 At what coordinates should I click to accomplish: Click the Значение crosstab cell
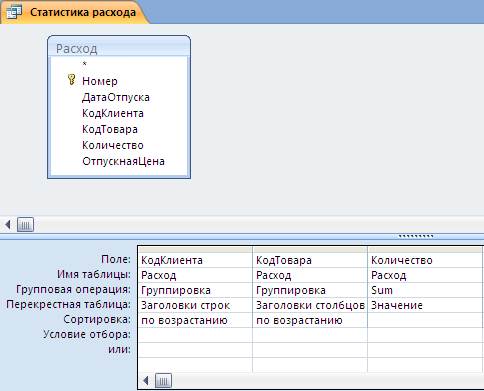425,305
